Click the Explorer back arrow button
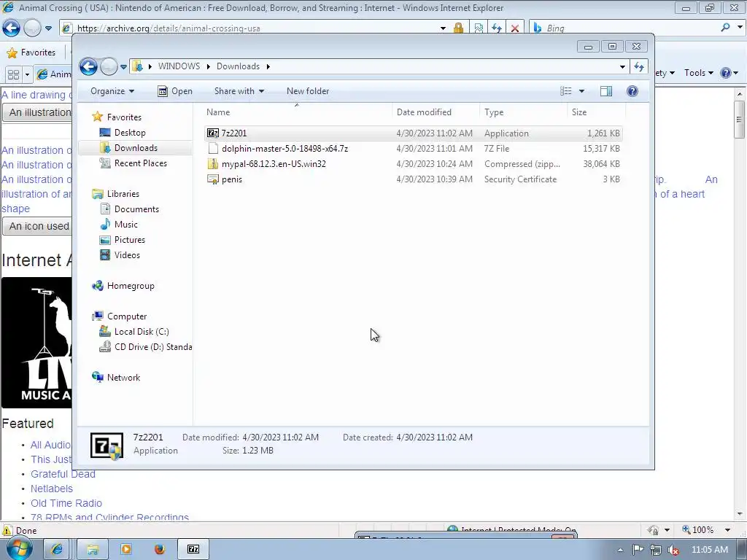747x560 pixels. pyautogui.click(x=88, y=66)
